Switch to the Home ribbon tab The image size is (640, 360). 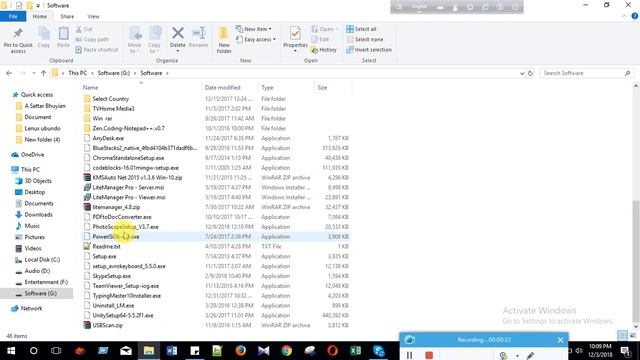[x=40, y=16]
